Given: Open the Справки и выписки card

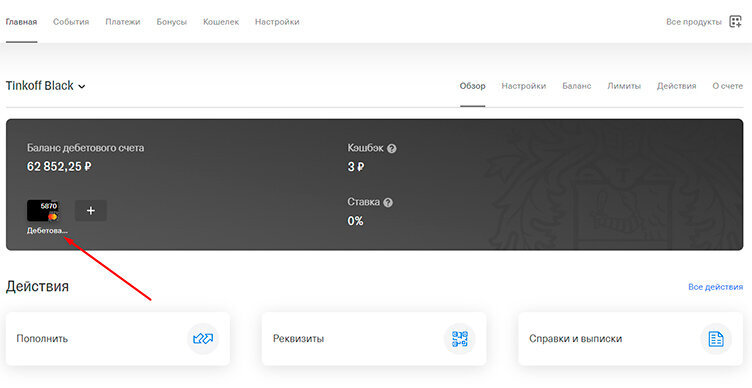Looking at the screenshot, I should click(631, 339).
